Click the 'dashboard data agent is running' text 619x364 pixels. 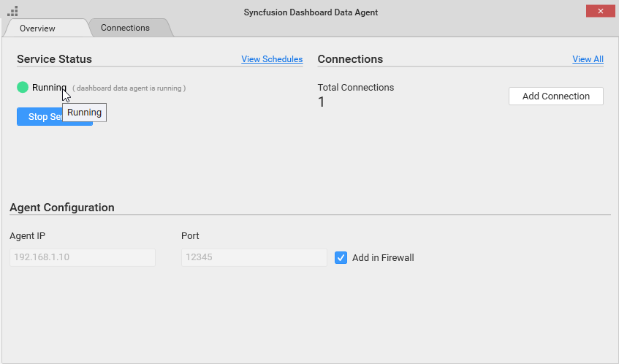tap(129, 88)
